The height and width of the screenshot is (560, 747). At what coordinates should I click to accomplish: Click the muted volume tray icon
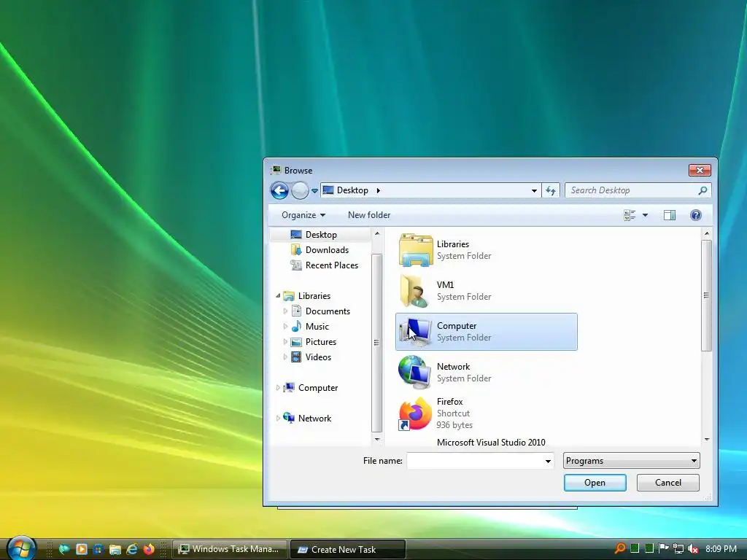pyautogui.click(x=693, y=548)
